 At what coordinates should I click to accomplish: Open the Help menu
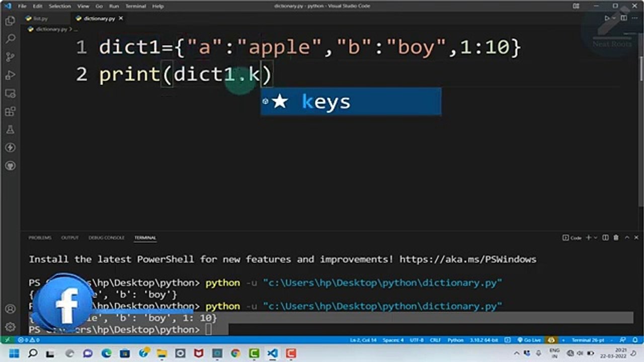point(158,6)
